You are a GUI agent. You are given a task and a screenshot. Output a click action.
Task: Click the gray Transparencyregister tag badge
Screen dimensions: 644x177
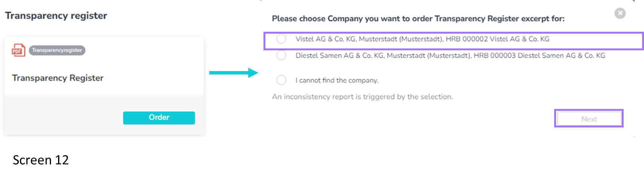pyautogui.click(x=57, y=50)
